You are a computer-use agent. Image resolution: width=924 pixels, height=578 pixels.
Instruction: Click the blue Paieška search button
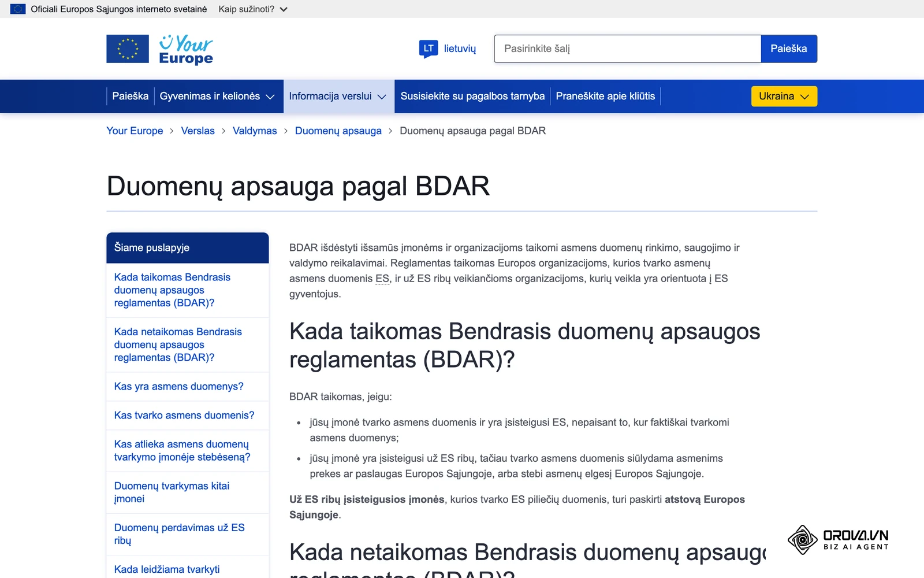click(789, 49)
